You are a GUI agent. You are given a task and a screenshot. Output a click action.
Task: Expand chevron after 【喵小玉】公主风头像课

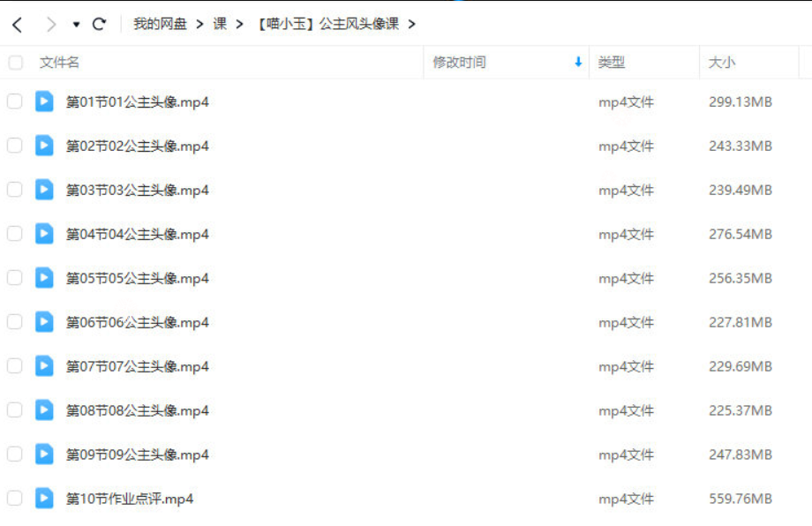click(x=411, y=25)
